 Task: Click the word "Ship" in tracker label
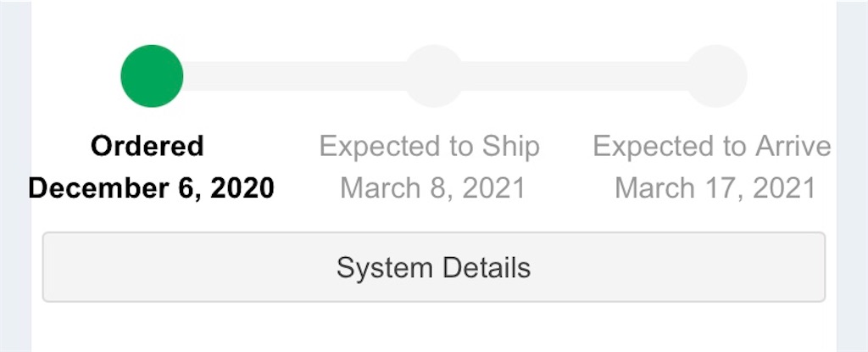tap(510, 146)
